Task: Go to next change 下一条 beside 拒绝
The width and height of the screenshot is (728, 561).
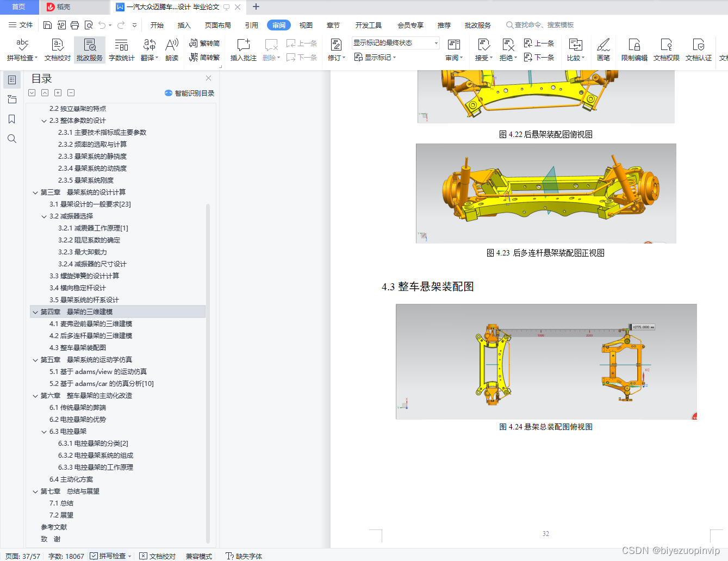Action: (x=539, y=57)
